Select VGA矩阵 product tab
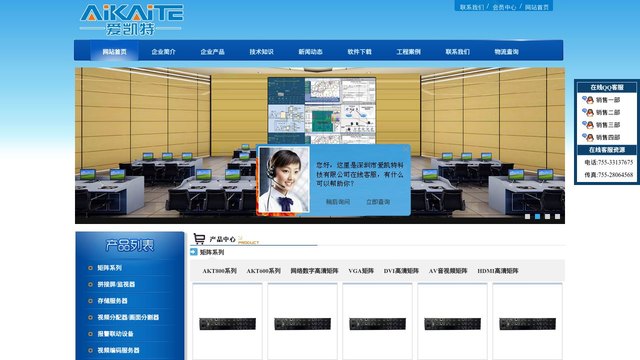The height and width of the screenshot is (360, 640). 361,271
